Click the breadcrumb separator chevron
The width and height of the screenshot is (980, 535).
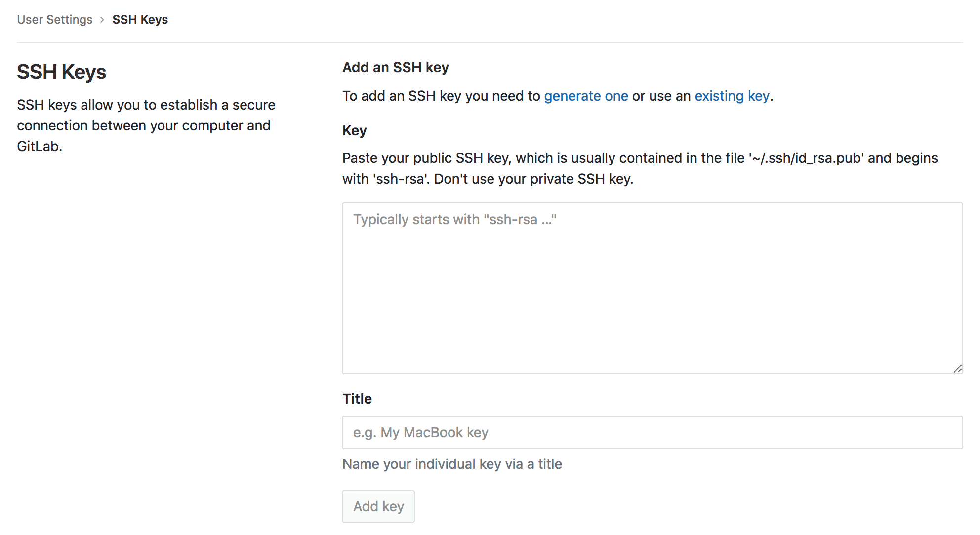pyautogui.click(x=102, y=19)
